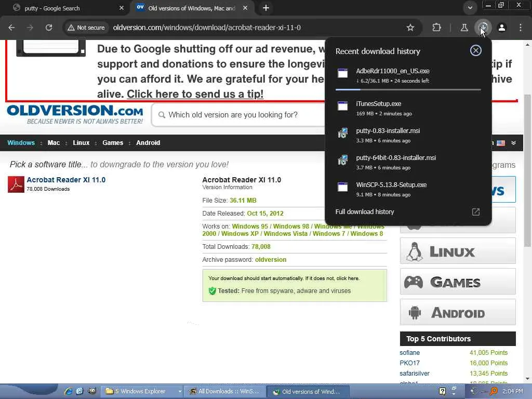532x399 pixels.
Task: Click the 'Click here to send us a tip!' link
Action: click(195, 94)
